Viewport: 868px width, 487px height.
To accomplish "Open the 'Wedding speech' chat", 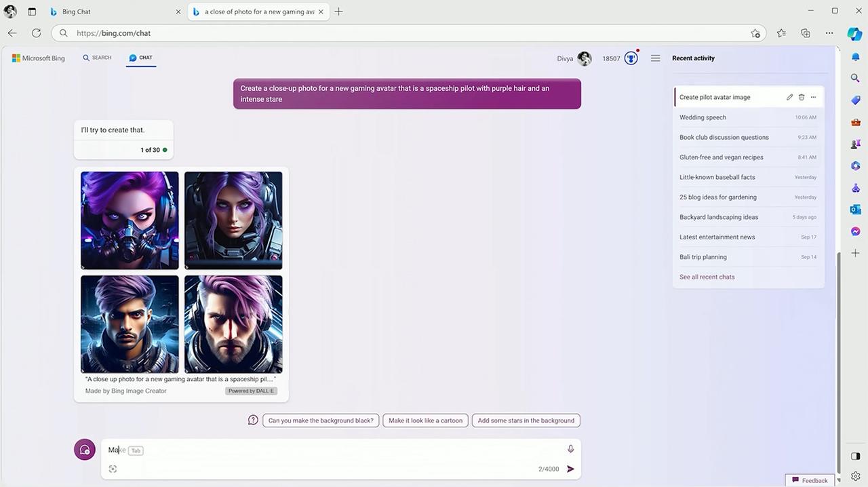I will coord(748,117).
